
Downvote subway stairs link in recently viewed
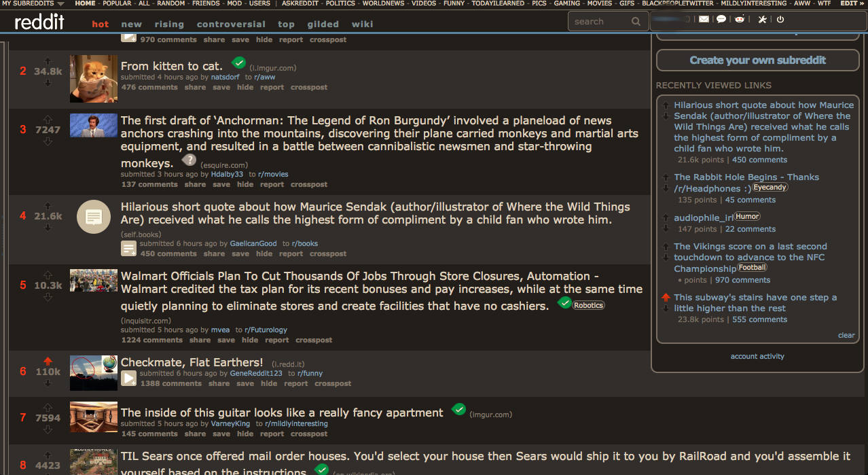pos(666,309)
